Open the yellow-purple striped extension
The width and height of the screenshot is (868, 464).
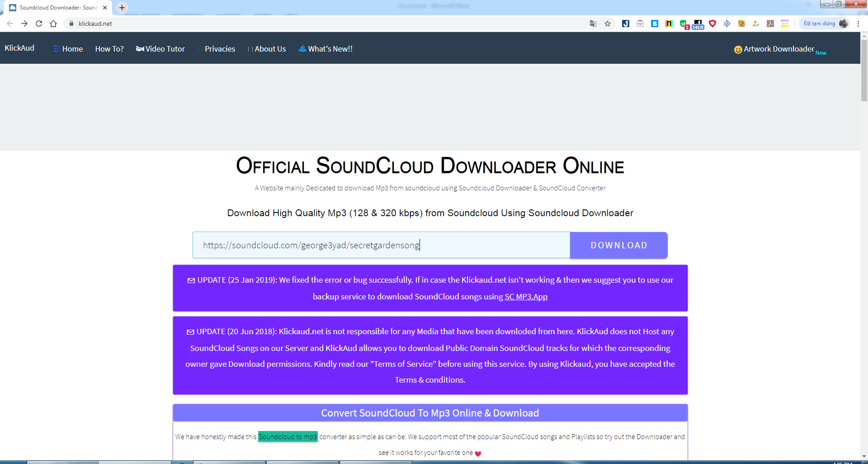(x=785, y=24)
